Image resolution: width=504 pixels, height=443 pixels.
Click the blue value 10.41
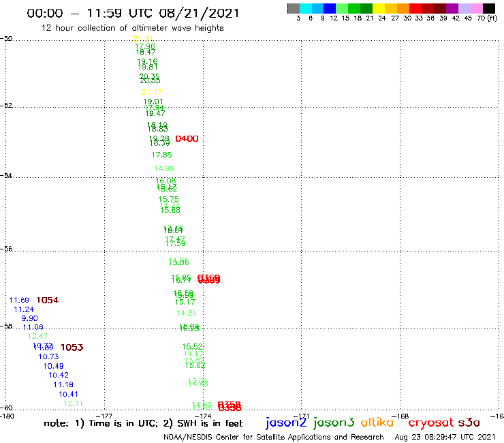68,395
